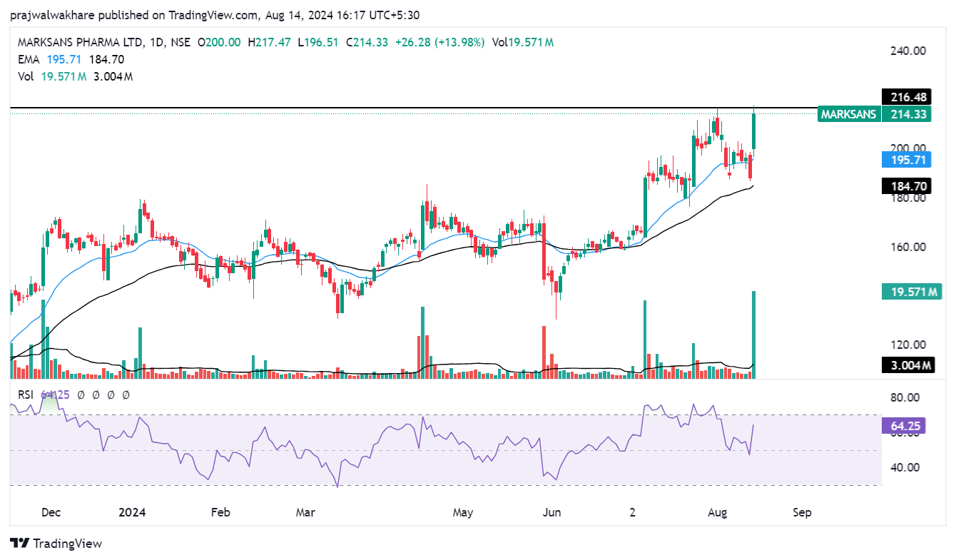Click the May label on time axis
This screenshot has height=560, width=956.
click(463, 512)
